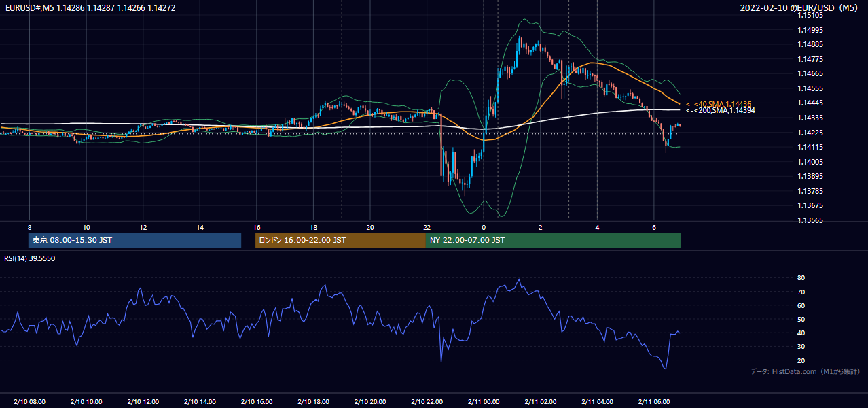Click price axis value 1.14885
The width and height of the screenshot is (868, 408).
click(x=811, y=44)
